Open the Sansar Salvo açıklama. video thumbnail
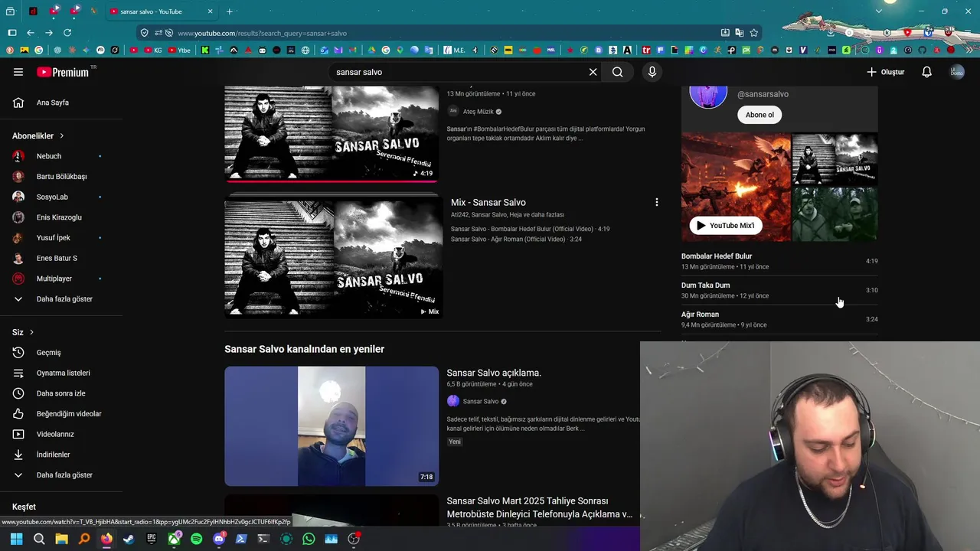Image resolution: width=980 pixels, height=551 pixels. (x=332, y=426)
